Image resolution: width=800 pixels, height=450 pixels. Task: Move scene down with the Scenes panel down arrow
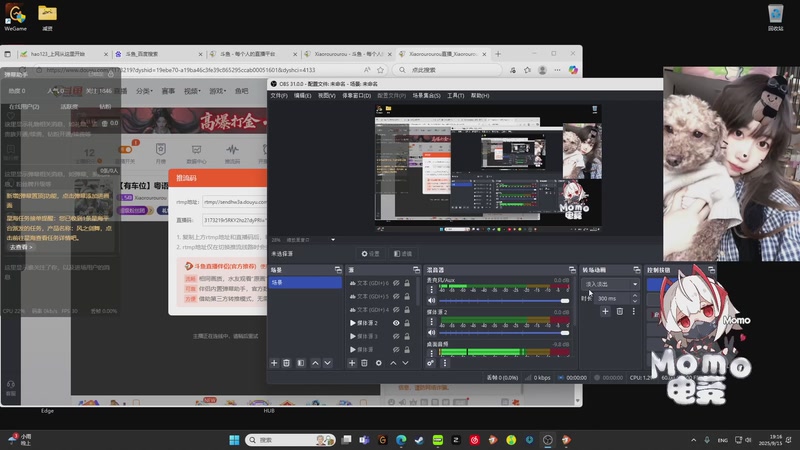pyautogui.click(x=328, y=363)
